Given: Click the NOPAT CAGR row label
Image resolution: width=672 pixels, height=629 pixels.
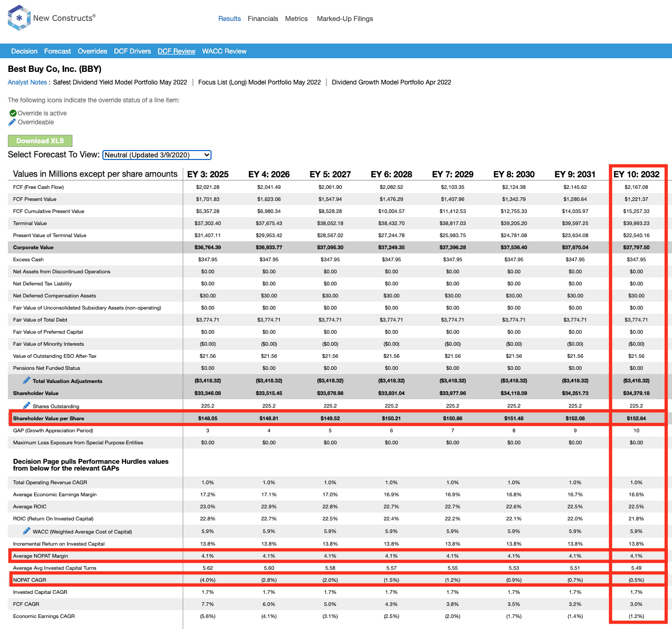Looking at the screenshot, I should coord(29,580).
